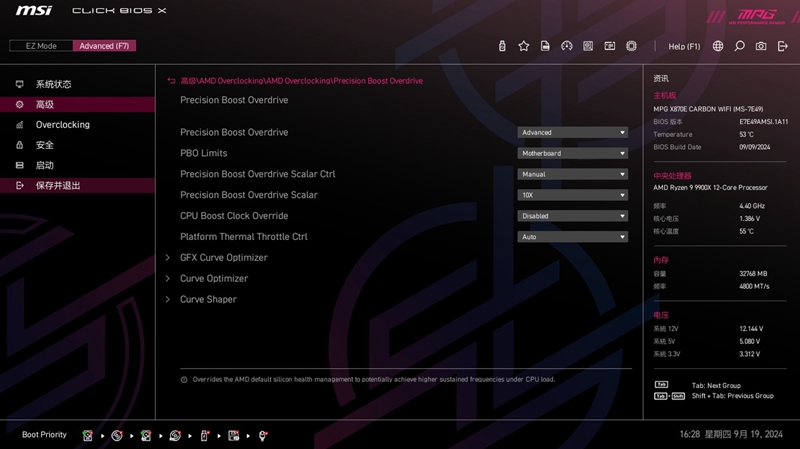The image size is (800, 449).
Task: Expand the GFX Curve Optimizer submenu
Action: (223, 258)
